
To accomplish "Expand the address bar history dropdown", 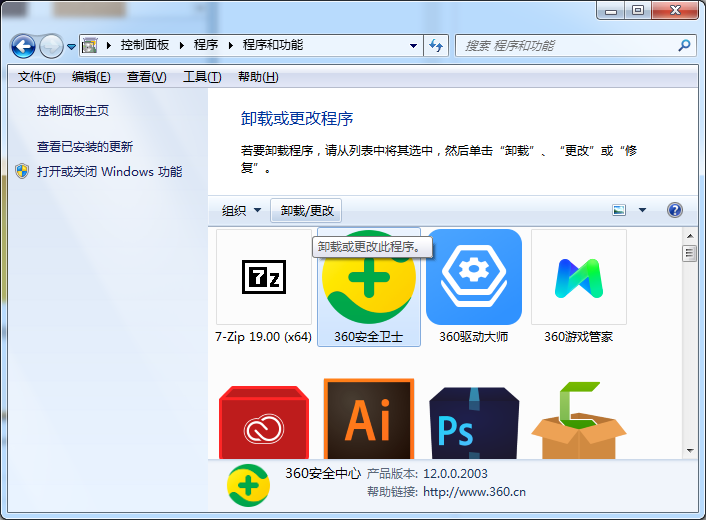I will (x=413, y=46).
